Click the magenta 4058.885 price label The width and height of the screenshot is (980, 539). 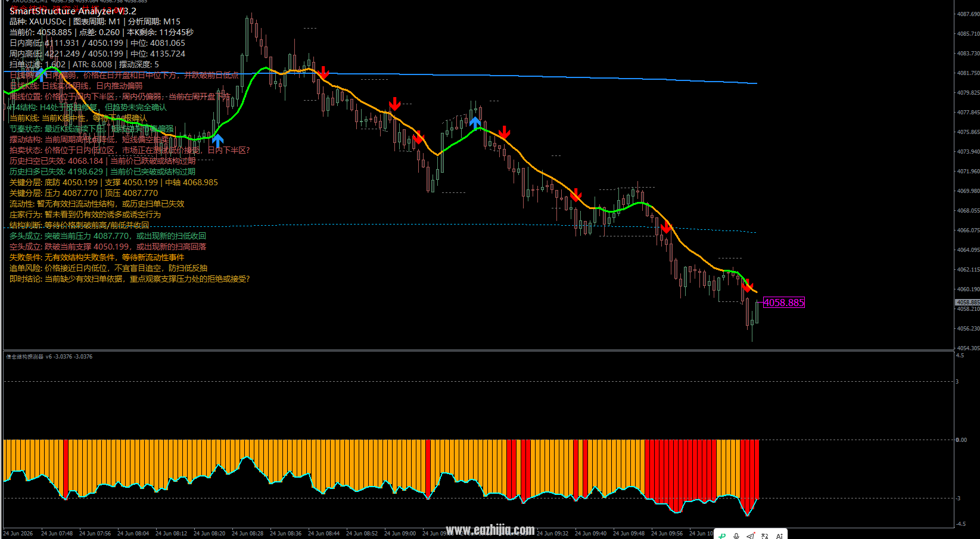tap(784, 303)
